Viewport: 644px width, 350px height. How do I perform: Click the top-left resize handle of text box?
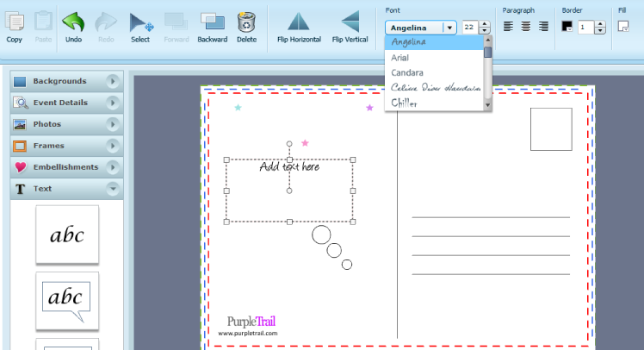(x=226, y=159)
